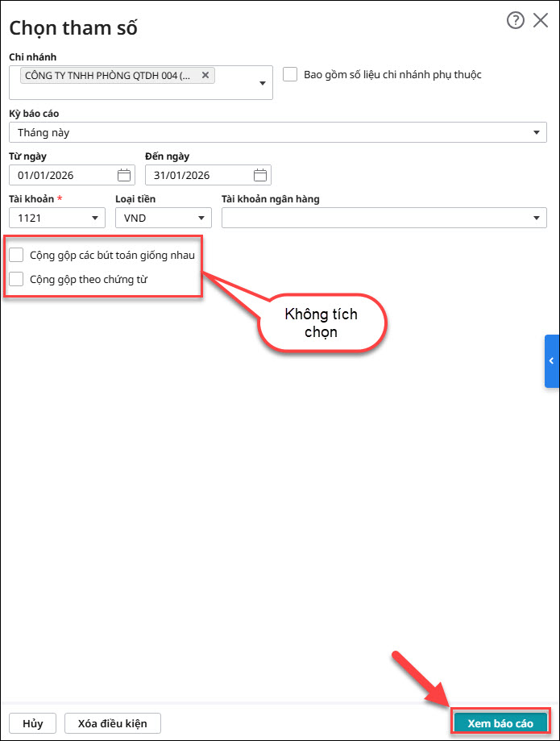Expand the Loại tiền VND dropdown
Screen dimensions: 560x741
(x=201, y=218)
